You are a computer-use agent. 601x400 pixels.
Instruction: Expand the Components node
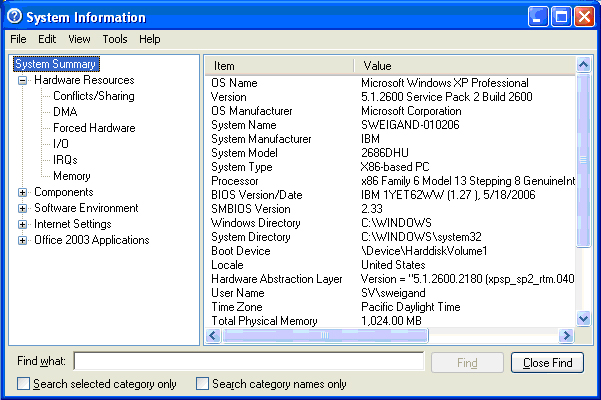pos(23,192)
